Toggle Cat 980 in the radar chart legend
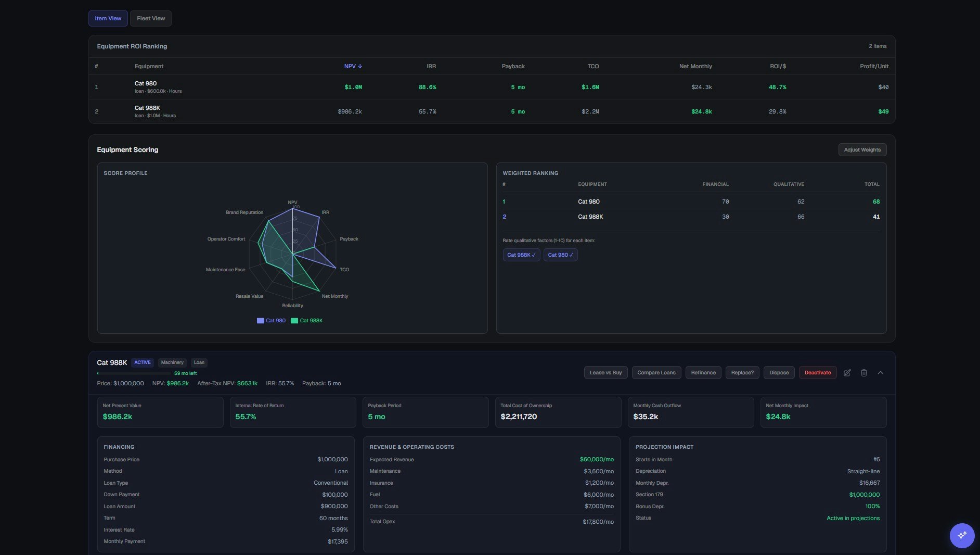The height and width of the screenshot is (555, 980). coord(271,321)
